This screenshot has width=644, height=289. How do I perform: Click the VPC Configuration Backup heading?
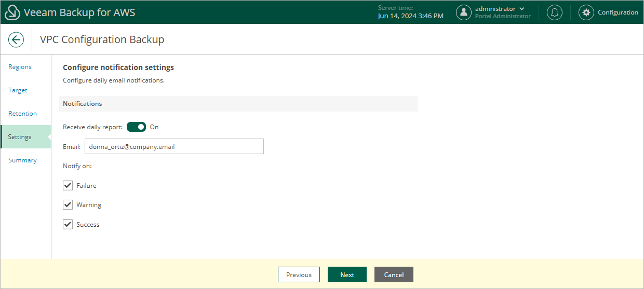102,39
